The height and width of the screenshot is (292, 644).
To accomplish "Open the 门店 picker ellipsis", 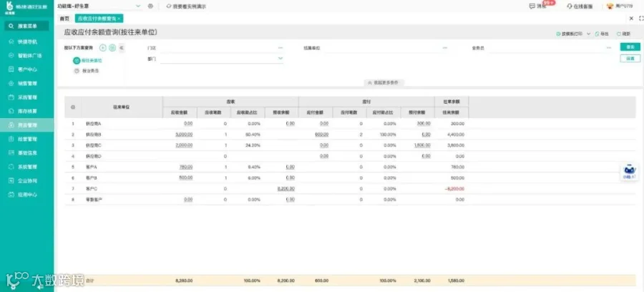I will click(280, 48).
